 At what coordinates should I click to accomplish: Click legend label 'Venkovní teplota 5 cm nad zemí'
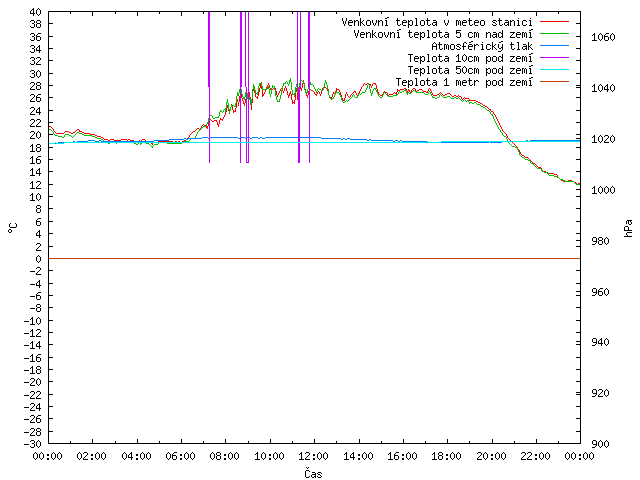pos(443,34)
